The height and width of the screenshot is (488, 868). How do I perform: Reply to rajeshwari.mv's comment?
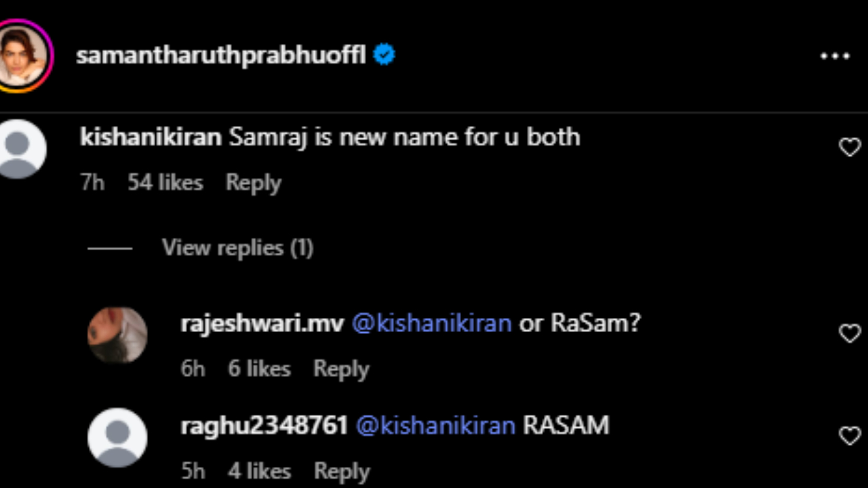340,369
